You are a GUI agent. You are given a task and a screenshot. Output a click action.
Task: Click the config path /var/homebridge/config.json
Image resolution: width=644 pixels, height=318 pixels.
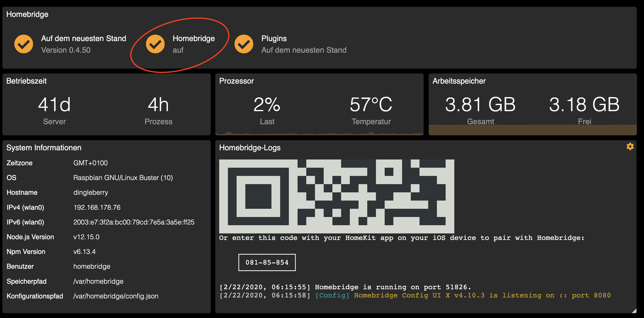[x=116, y=296]
